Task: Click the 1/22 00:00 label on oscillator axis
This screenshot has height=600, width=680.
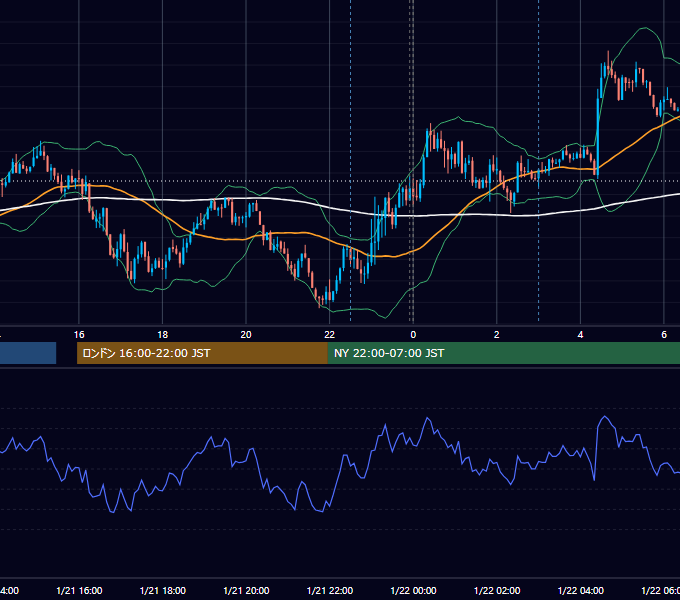Action: pos(413,590)
